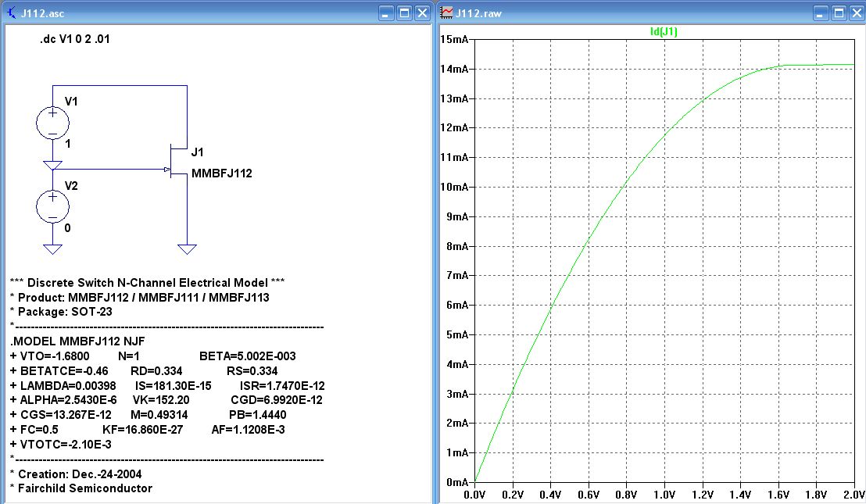The width and height of the screenshot is (866, 504).
Task: Click the 0.0V label on horizontal axis
Action: (x=474, y=495)
